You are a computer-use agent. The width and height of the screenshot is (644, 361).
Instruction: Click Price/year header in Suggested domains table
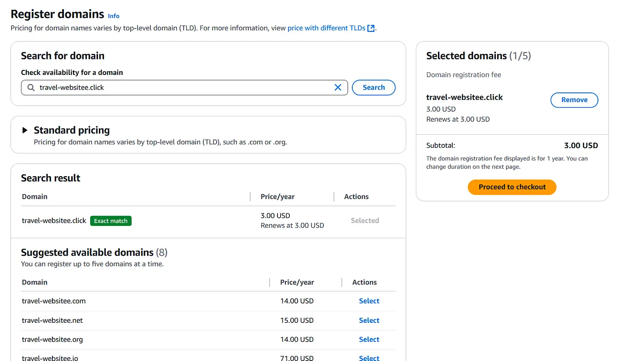point(297,282)
